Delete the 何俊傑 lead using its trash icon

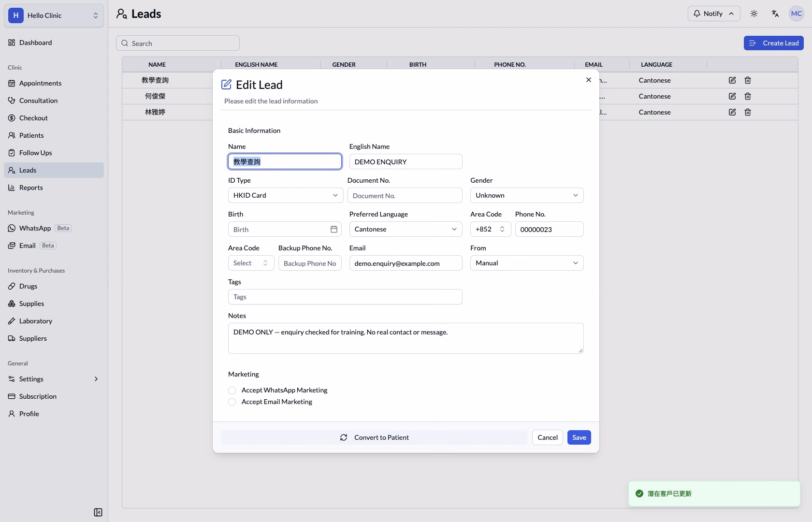(748, 96)
